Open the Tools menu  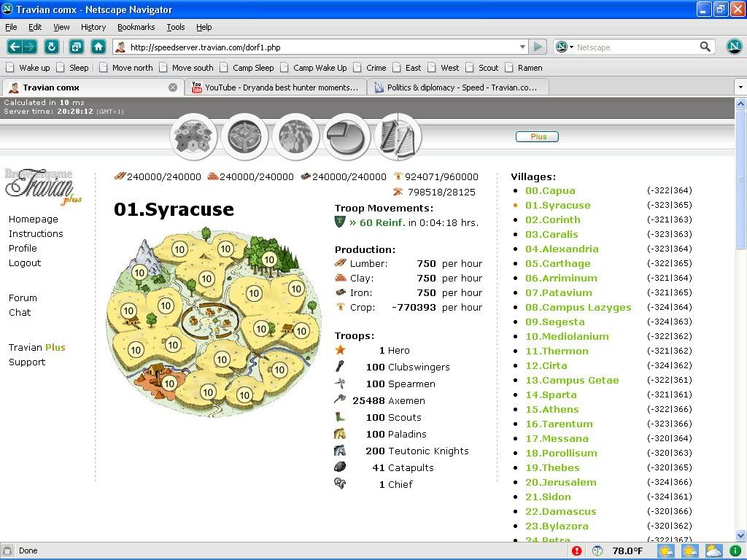[176, 27]
